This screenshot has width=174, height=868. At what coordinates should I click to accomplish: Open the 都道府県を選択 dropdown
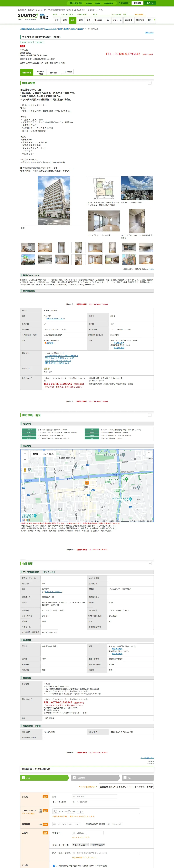tap(80, 845)
